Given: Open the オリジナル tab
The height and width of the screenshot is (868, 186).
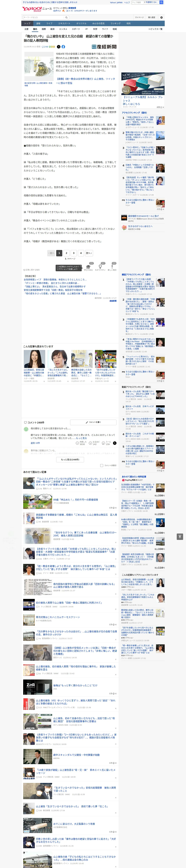Looking at the screenshot, I should [x=81, y=24].
